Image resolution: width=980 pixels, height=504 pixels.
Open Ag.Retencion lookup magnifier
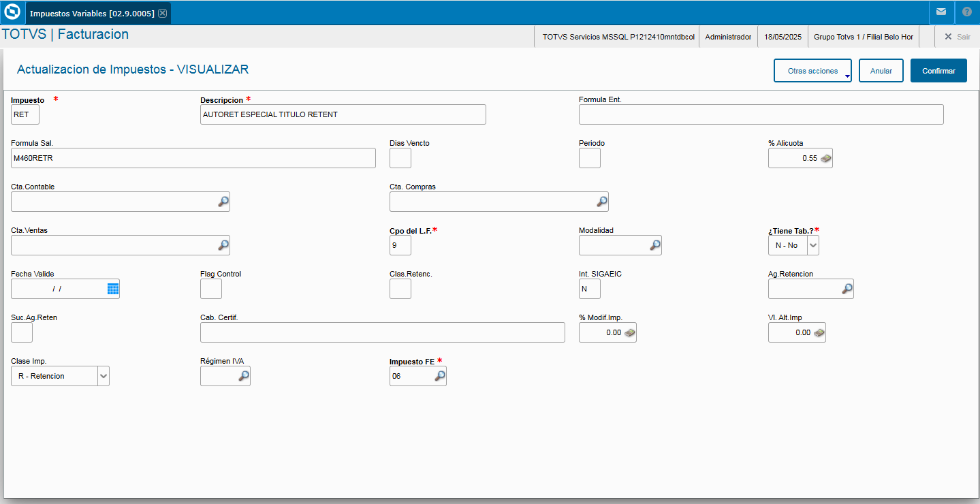(847, 289)
